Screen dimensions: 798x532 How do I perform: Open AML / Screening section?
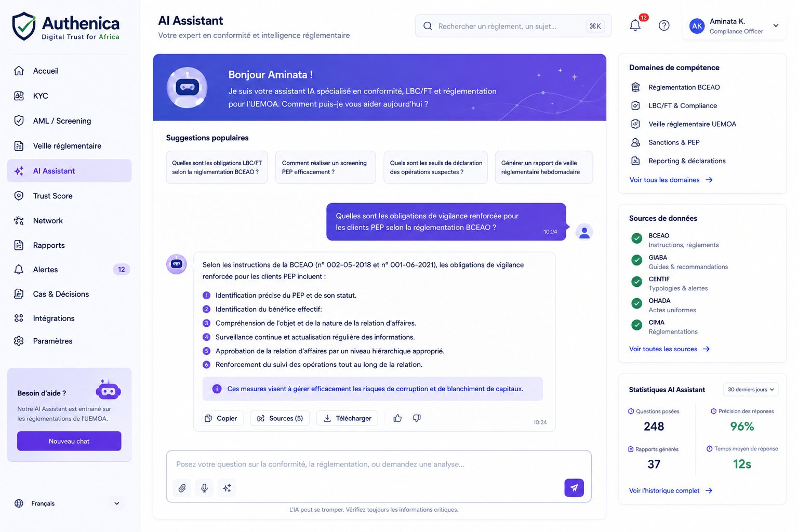(69, 121)
